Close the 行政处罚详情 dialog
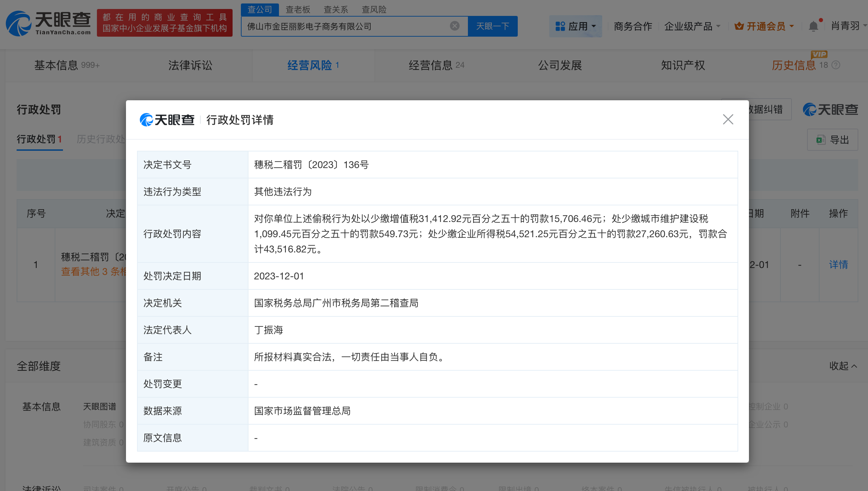 point(728,119)
